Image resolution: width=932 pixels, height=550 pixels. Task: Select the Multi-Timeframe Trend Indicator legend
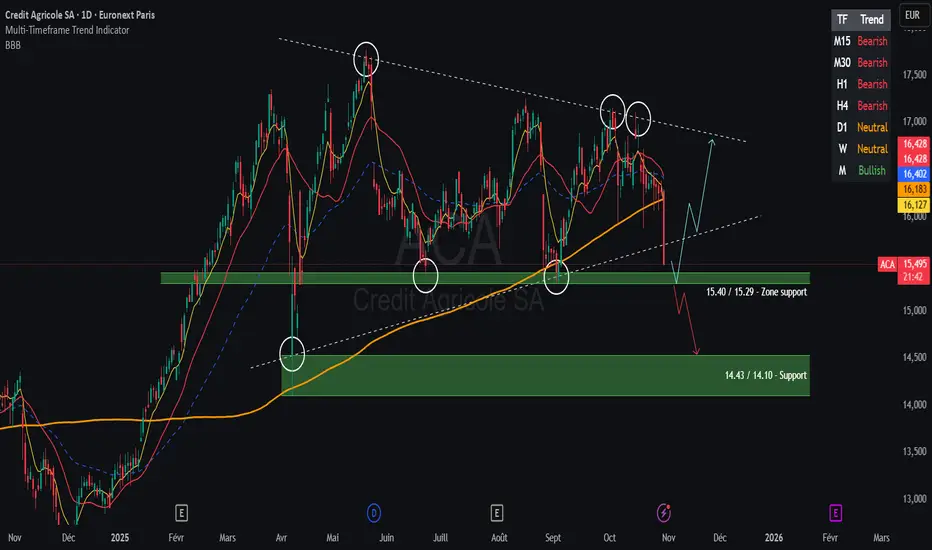(67, 30)
